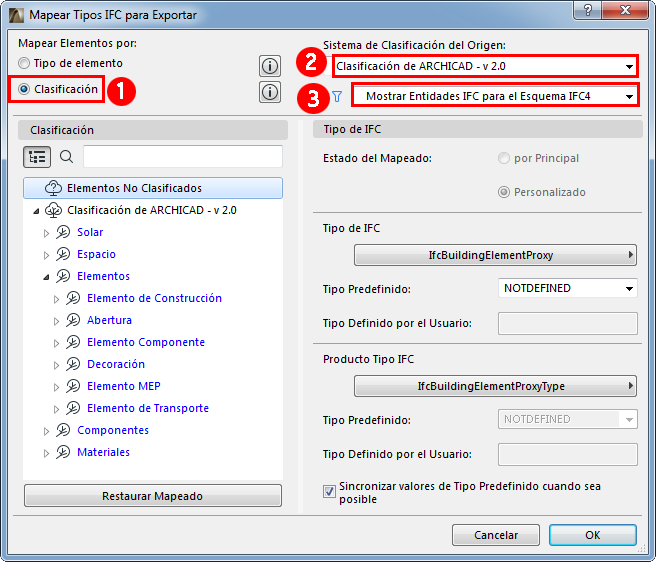Select the Materiales label

(x=103, y=452)
